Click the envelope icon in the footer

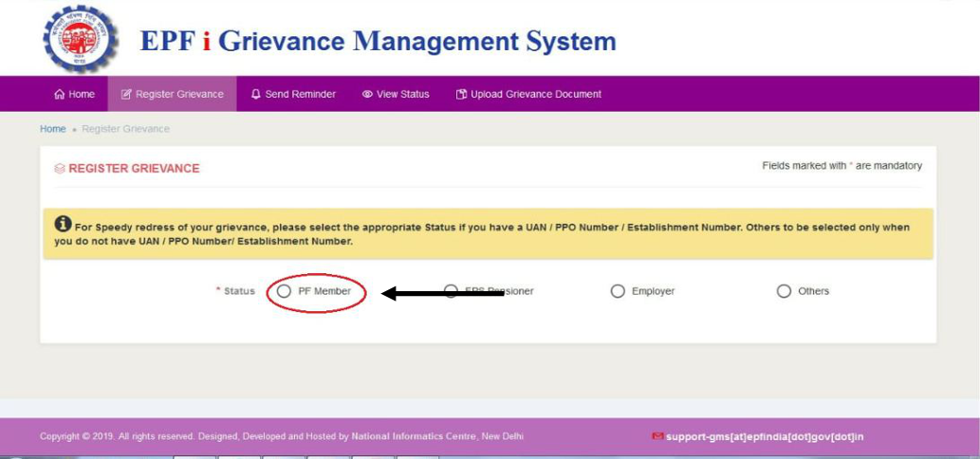[657, 436]
